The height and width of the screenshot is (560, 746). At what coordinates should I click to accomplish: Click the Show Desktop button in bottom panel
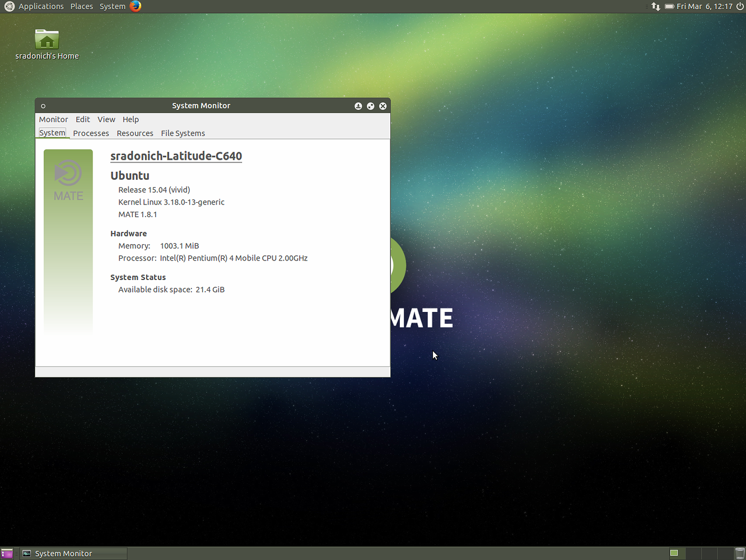pyautogui.click(x=7, y=553)
